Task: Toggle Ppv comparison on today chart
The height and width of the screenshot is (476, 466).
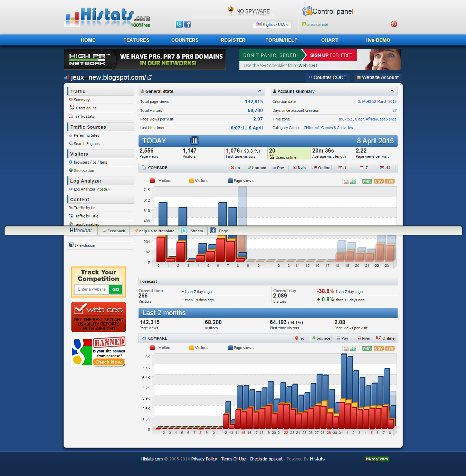Action: [278, 168]
